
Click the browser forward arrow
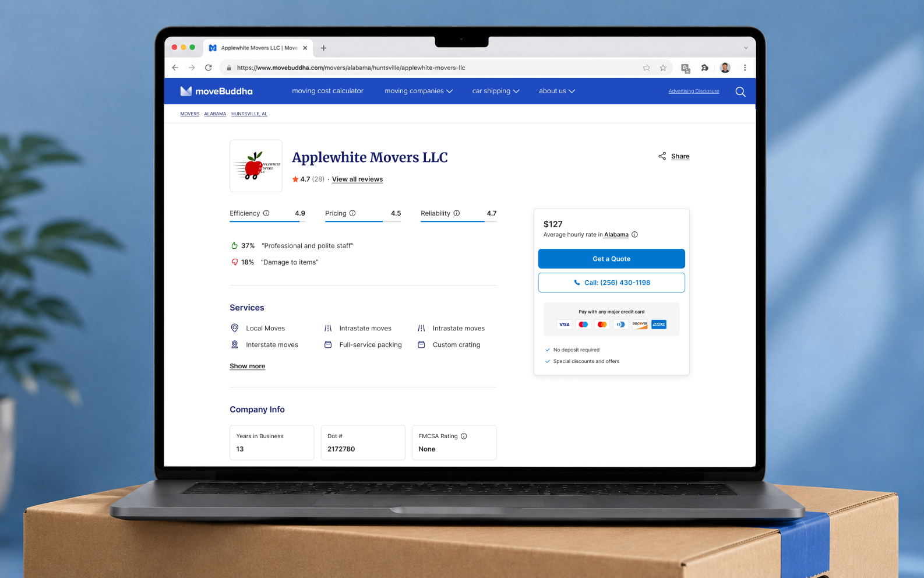pyautogui.click(x=192, y=68)
